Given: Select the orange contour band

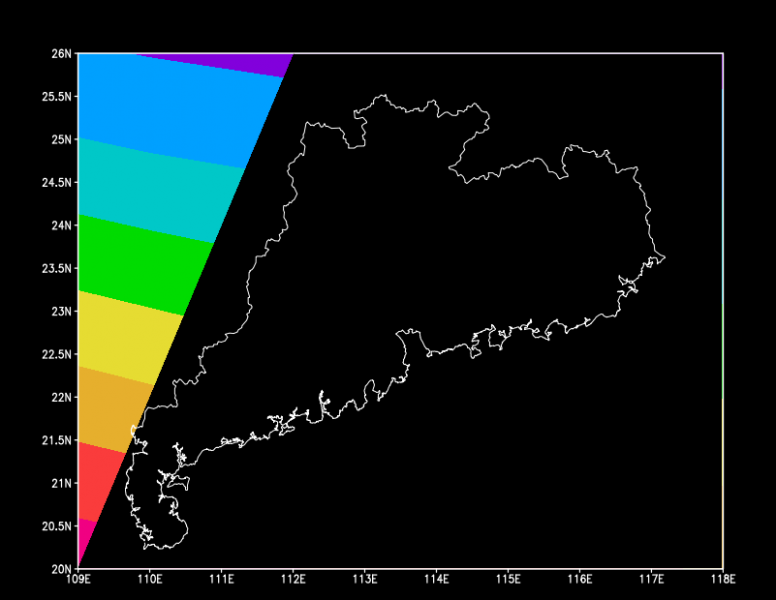Looking at the screenshot, I should (108, 405).
